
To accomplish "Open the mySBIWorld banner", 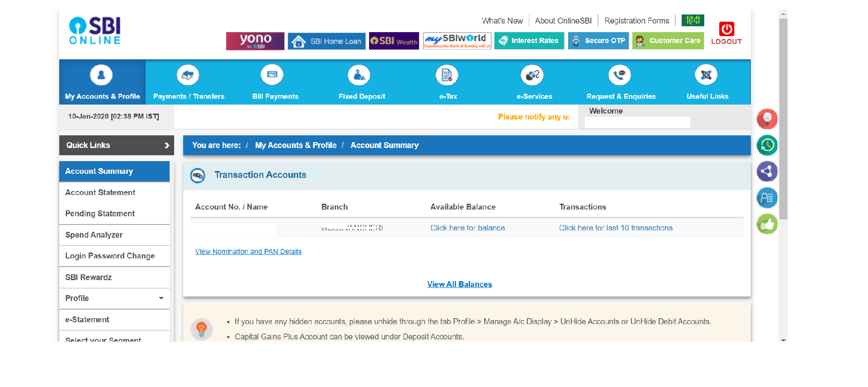I will pyautogui.click(x=457, y=41).
